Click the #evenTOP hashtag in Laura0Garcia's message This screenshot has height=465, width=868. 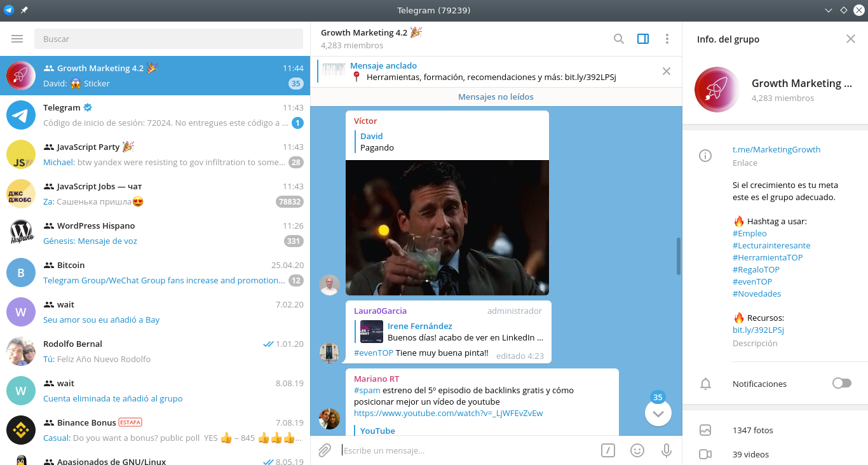pyautogui.click(x=374, y=353)
